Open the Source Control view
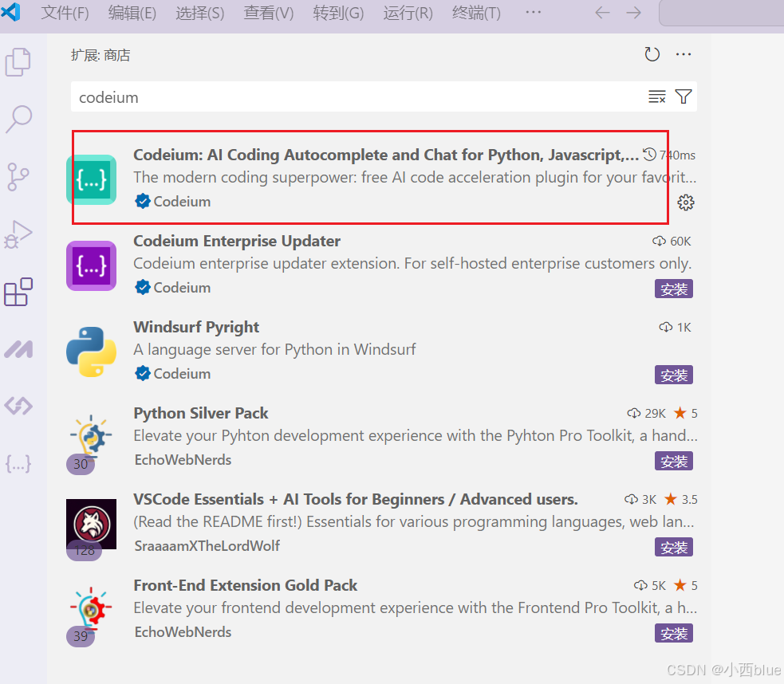Image resolution: width=784 pixels, height=684 pixels. click(18, 177)
